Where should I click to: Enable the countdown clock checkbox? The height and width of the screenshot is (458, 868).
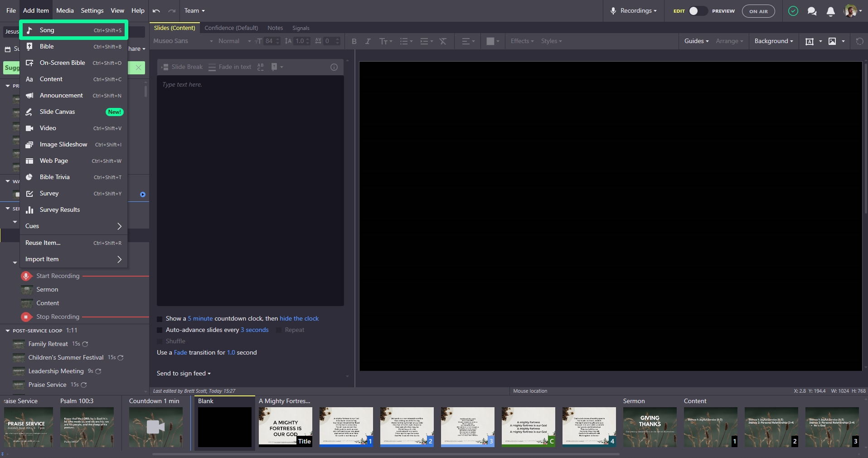160,319
